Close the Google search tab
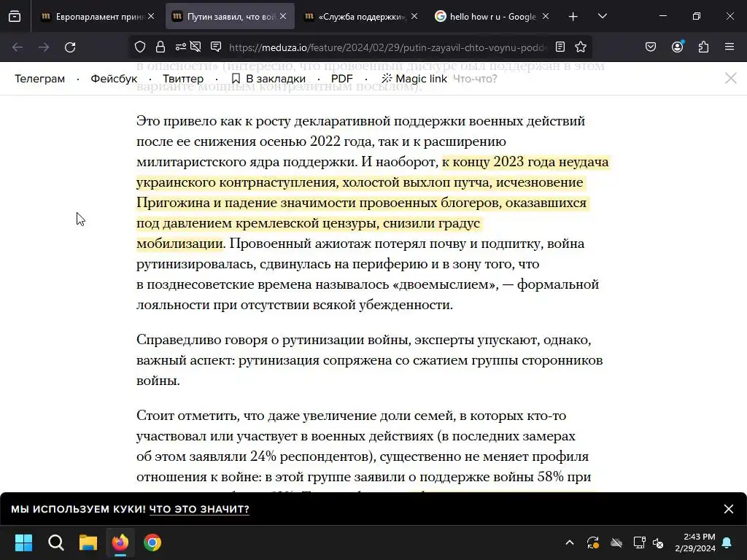747x560 pixels. pyautogui.click(x=546, y=16)
